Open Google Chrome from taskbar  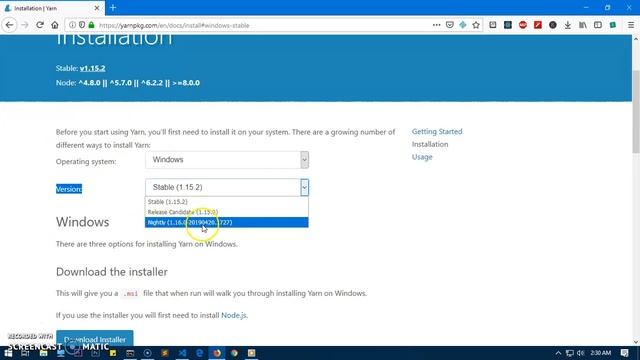[x=234, y=353]
